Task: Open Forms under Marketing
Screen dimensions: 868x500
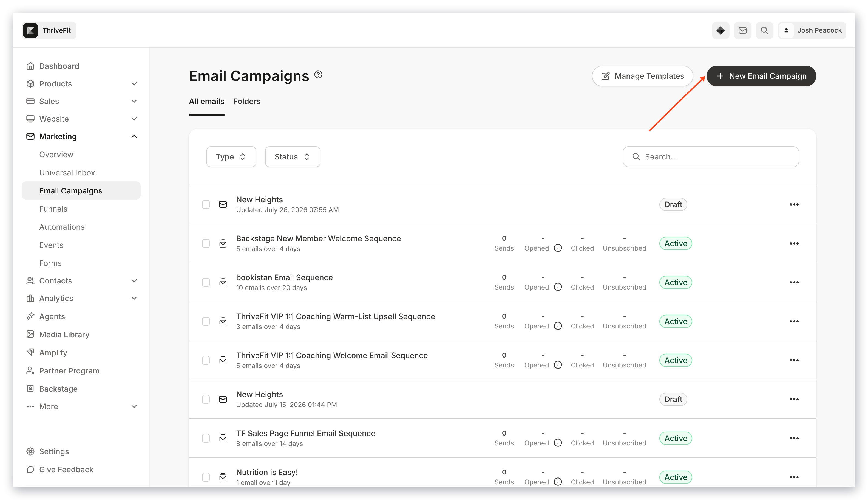Action: point(50,263)
